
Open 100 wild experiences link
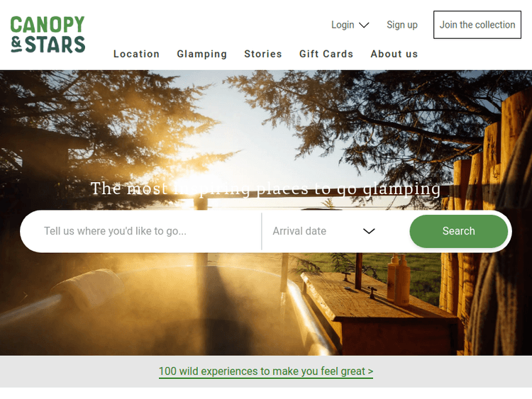tap(266, 371)
